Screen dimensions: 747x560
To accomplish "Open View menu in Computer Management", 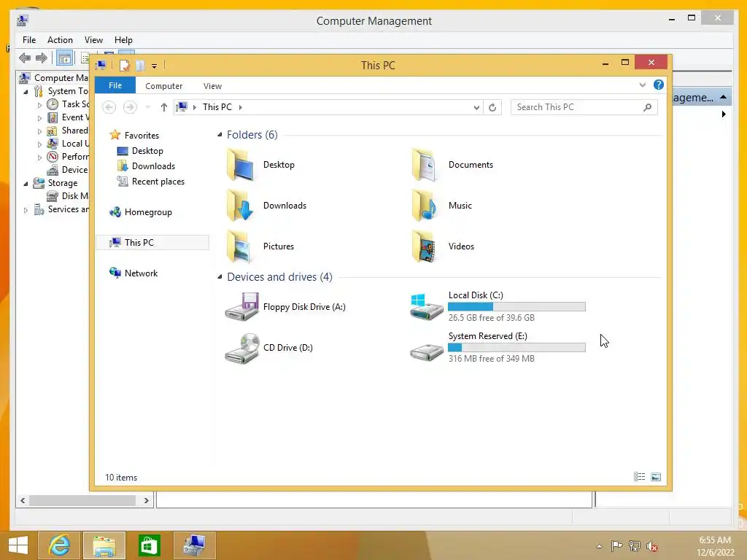I will (x=94, y=40).
